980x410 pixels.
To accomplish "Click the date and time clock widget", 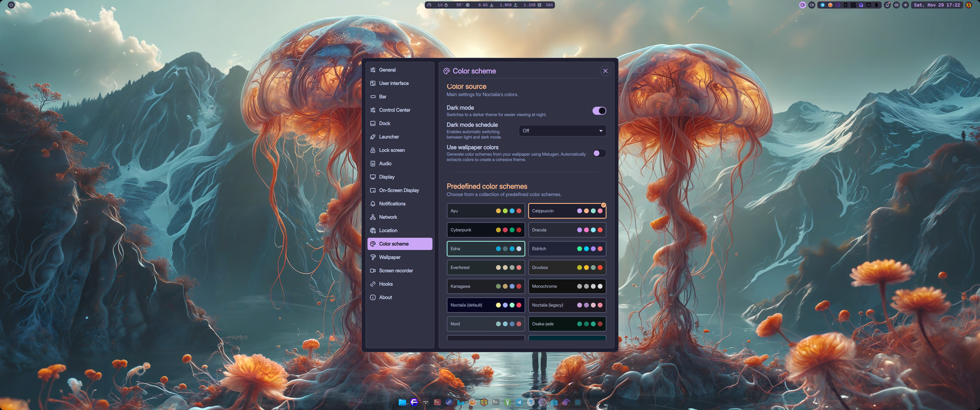I will [x=937, y=5].
